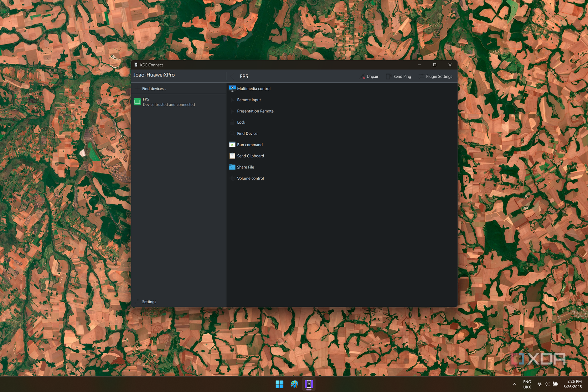The height and width of the screenshot is (392, 588).
Task: Launch Presentation Remote
Action: tap(341, 111)
